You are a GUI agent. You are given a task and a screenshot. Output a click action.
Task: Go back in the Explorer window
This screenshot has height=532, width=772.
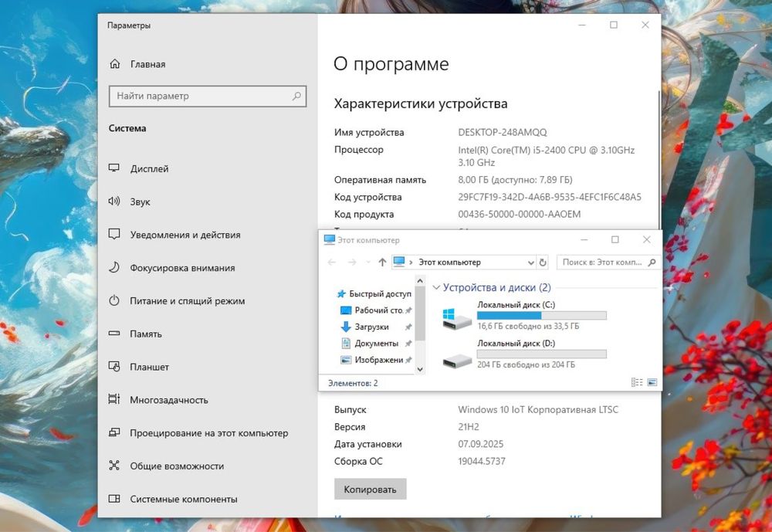[332, 262]
